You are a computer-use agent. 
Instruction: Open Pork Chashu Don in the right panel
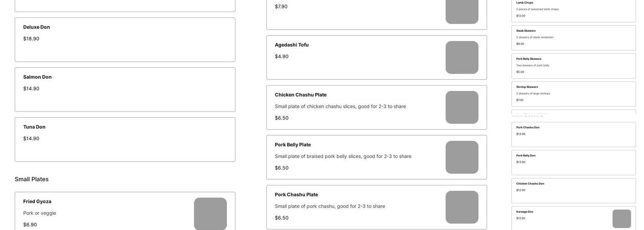click(x=574, y=134)
